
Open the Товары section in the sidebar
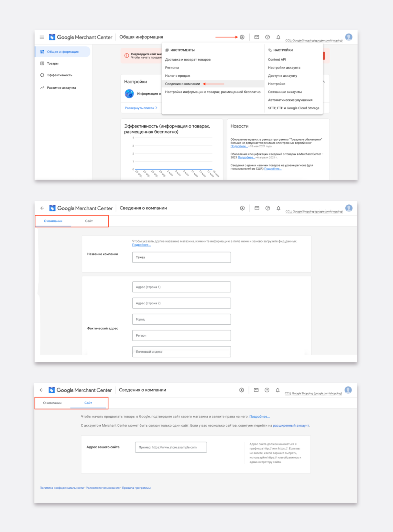tap(53, 64)
